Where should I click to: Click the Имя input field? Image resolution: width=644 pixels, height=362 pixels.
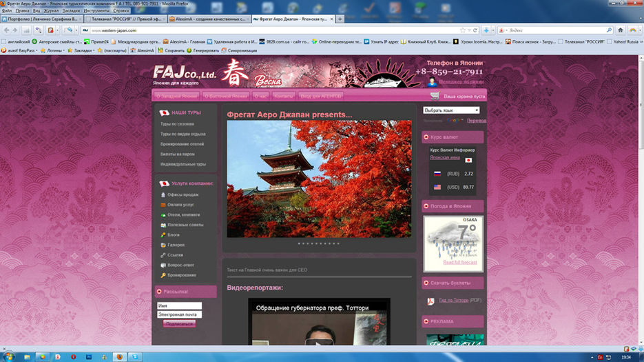click(x=180, y=305)
